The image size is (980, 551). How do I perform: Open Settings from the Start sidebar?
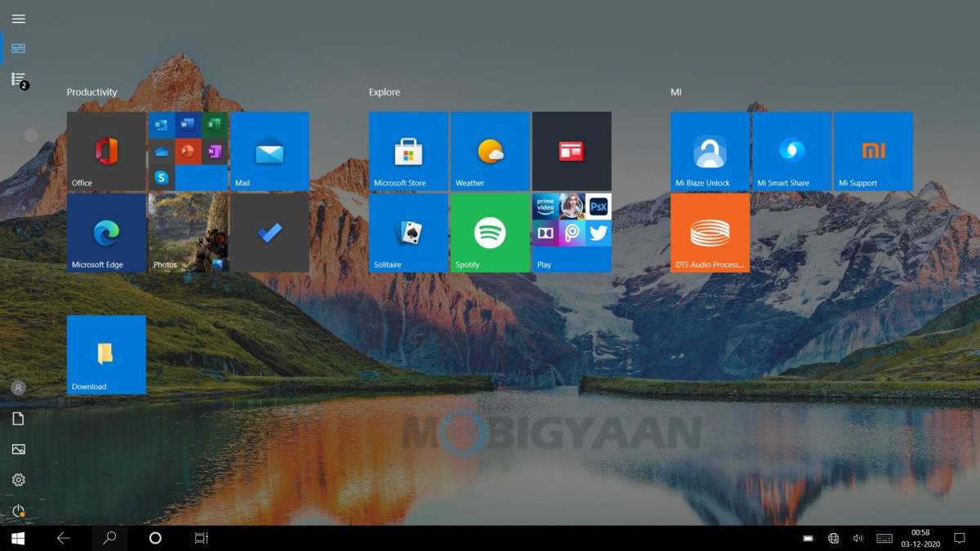18,480
